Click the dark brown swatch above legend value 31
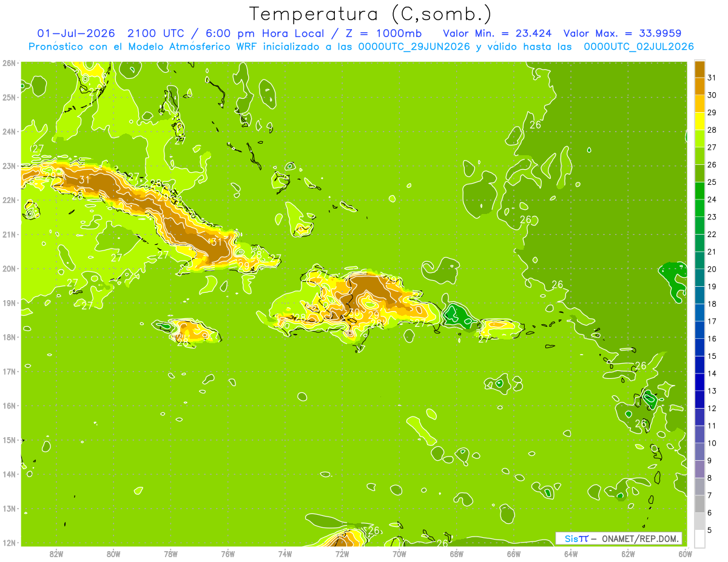 tap(699, 69)
